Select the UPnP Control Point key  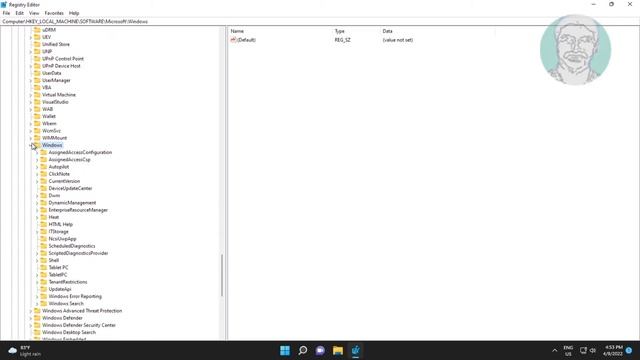pos(63,59)
